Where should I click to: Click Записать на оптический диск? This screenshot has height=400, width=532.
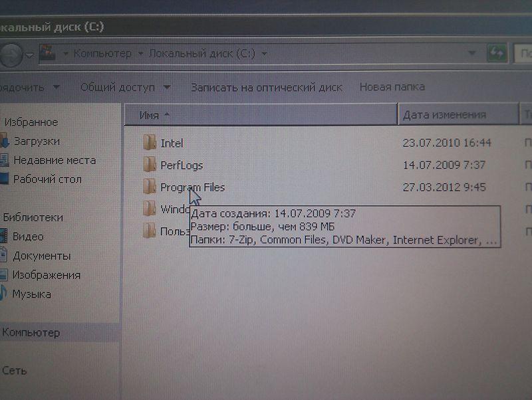[x=267, y=88]
